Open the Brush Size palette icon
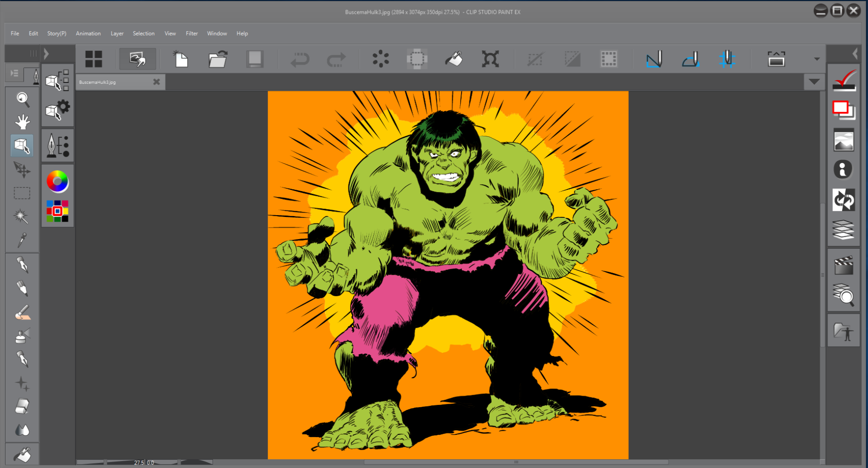Screen dimensions: 868x468 click(58, 146)
